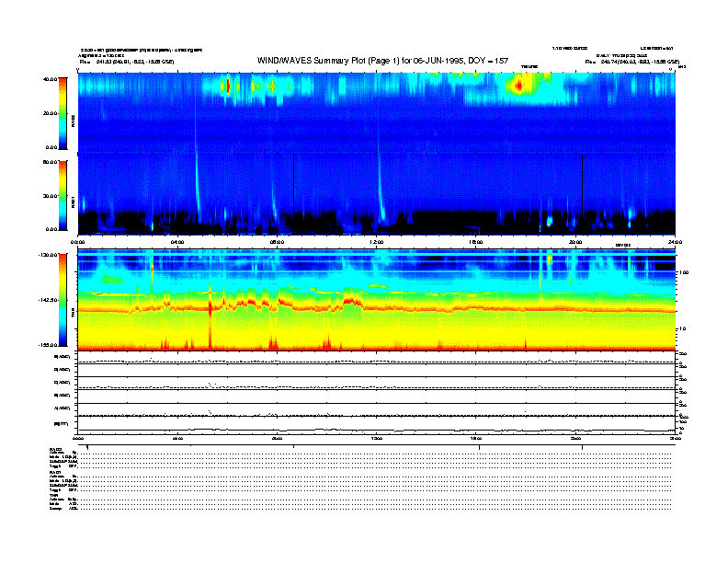Viewport: 728px width, 563px height.
Task: Select the 04:00 tick label below RAD1 panel
Action: [177, 242]
